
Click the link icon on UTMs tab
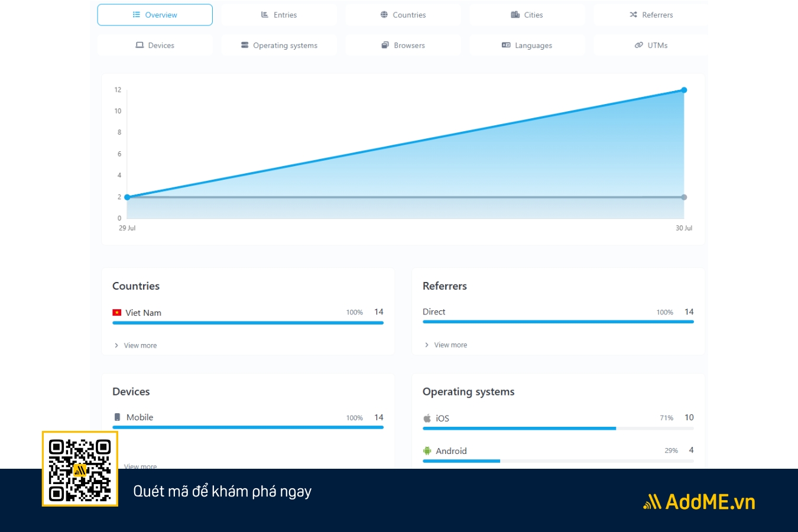(x=639, y=45)
